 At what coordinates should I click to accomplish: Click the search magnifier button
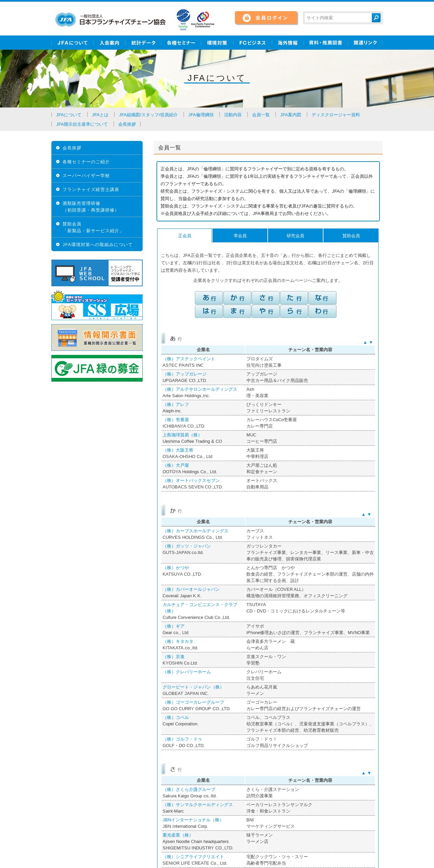pos(376,18)
